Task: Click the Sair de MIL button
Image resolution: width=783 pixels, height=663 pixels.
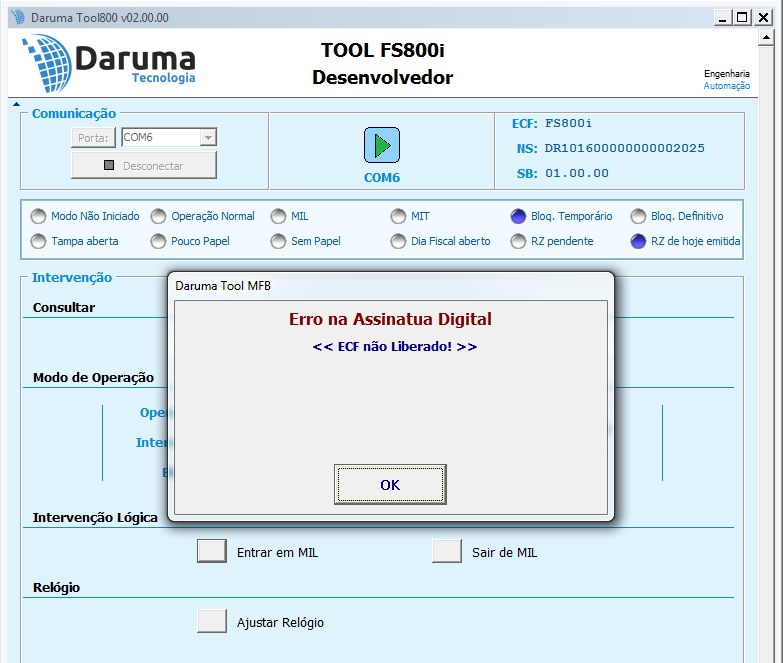Action: [x=447, y=551]
